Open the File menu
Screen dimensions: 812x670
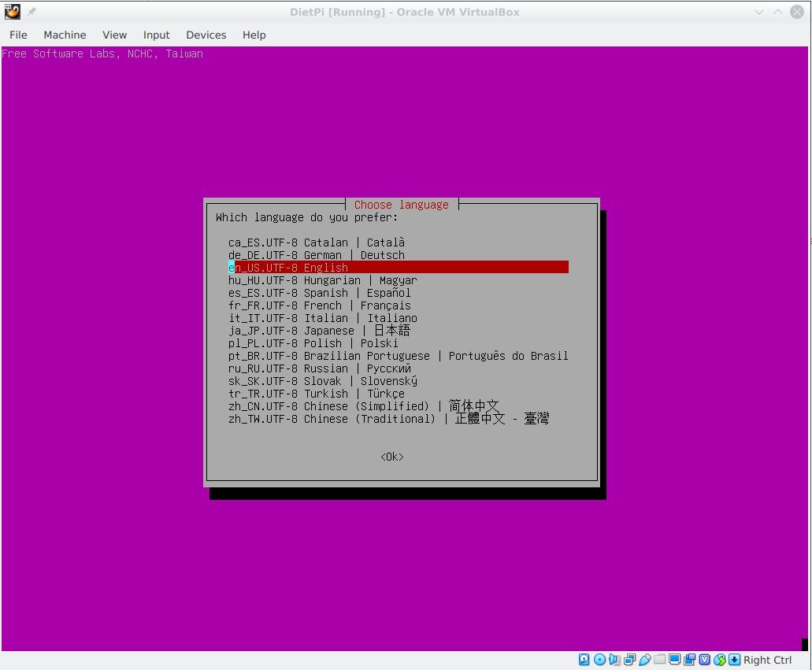[18, 35]
